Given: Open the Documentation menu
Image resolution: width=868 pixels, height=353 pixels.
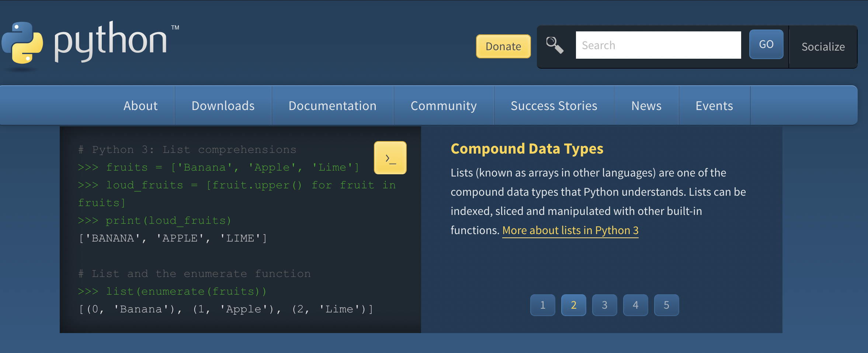Looking at the screenshot, I should pyautogui.click(x=333, y=106).
